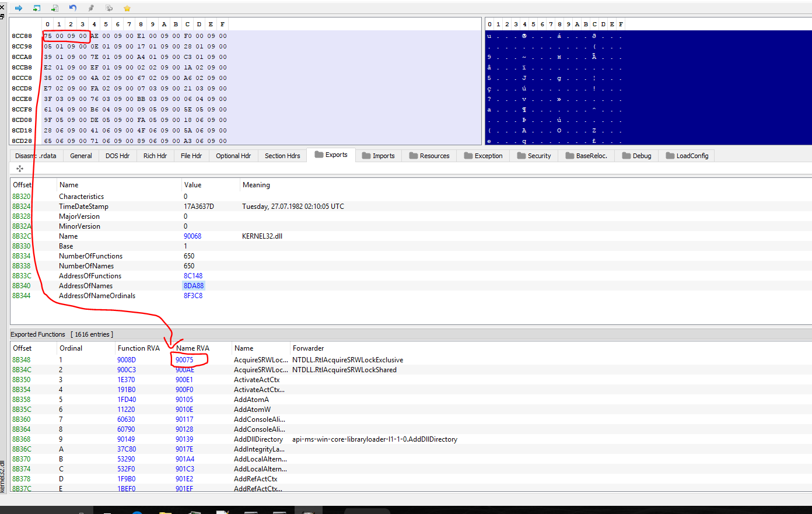The image size is (812, 514).
Task: Open the Section Hdrs tab
Action: click(282, 156)
